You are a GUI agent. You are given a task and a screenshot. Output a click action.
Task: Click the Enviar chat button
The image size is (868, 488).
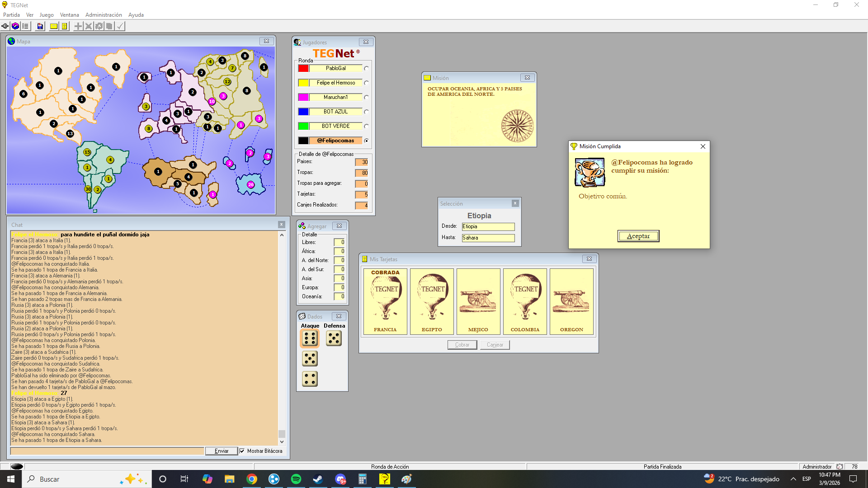pyautogui.click(x=221, y=451)
